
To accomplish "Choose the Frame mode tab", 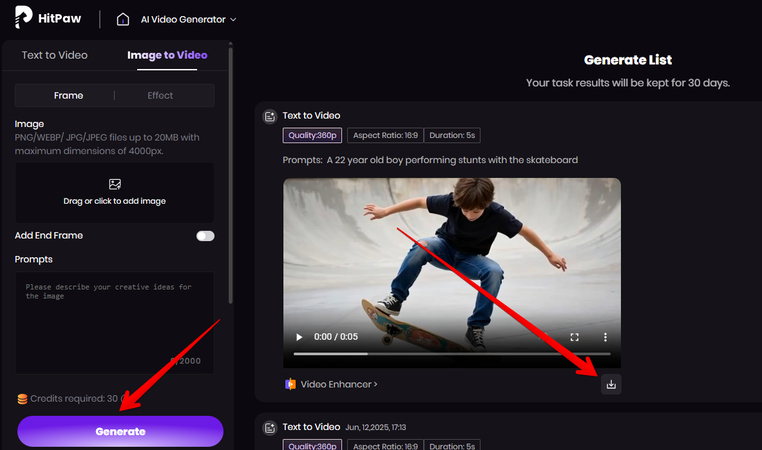I will tap(69, 95).
